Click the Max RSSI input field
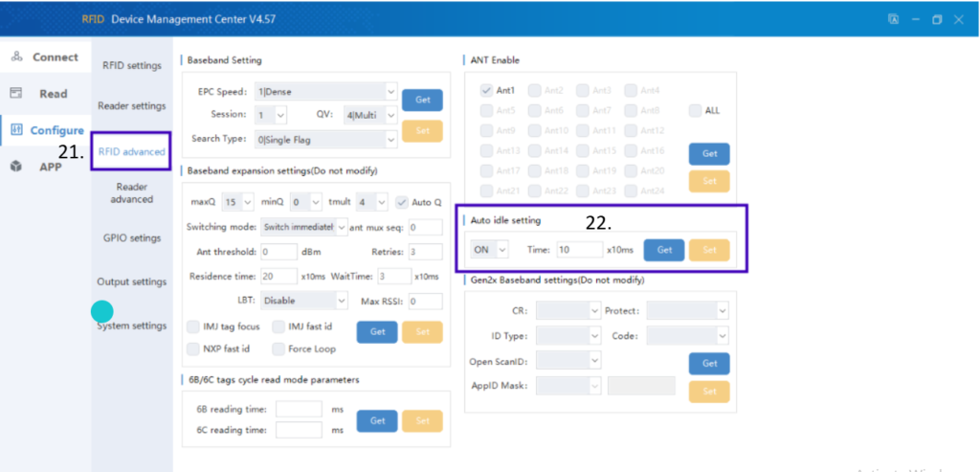980x472 pixels. tap(426, 302)
